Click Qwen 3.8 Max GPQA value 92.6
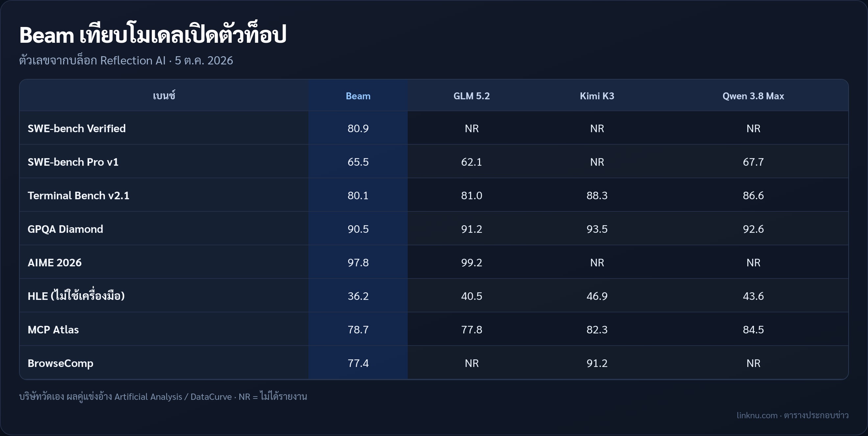The image size is (868, 436). (x=753, y=229)
